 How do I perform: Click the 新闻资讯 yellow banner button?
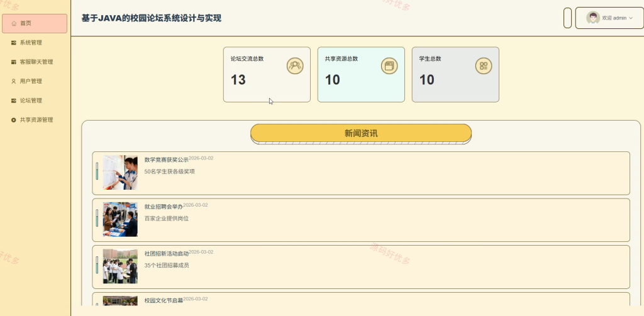click(x=361, y=133)
